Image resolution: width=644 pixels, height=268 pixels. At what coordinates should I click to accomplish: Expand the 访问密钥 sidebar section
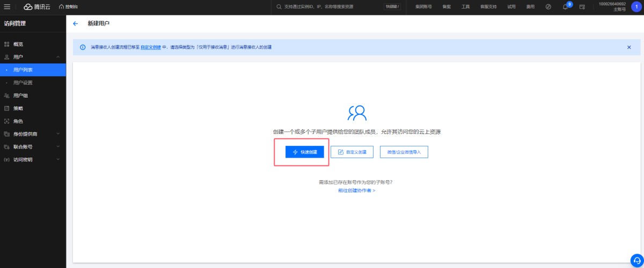(x=58, y=160)
